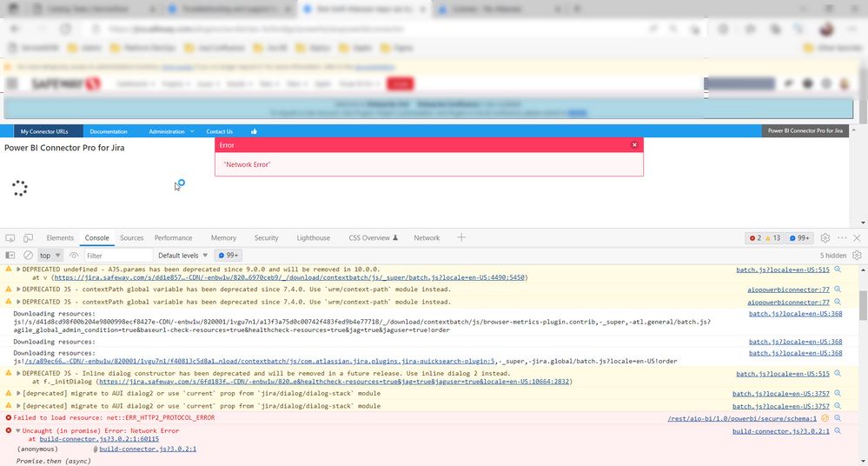868x466 pixels.
Task: Click the search icon on the AJS.params deprecation row
Action: [x=838, y=270]
